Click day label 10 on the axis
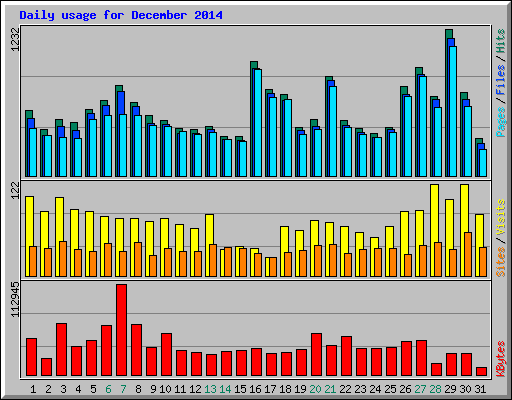 click(x=165, y=389)
